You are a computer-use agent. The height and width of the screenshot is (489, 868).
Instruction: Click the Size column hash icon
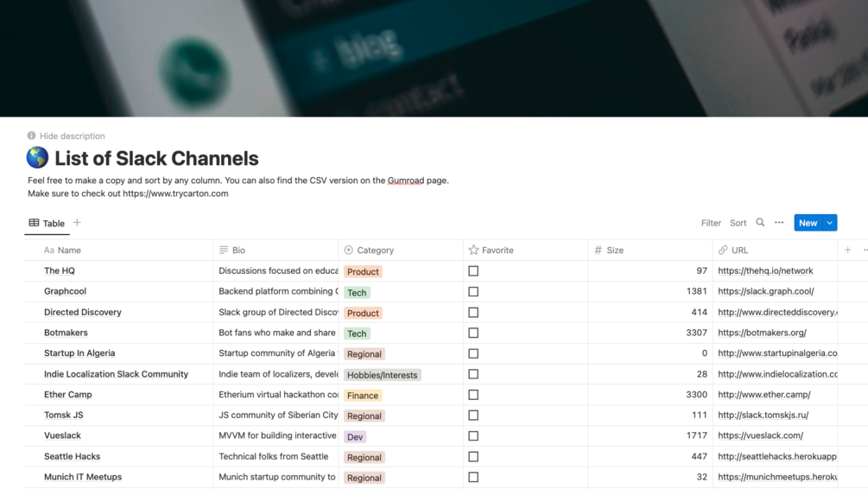(x=598, y=251)
